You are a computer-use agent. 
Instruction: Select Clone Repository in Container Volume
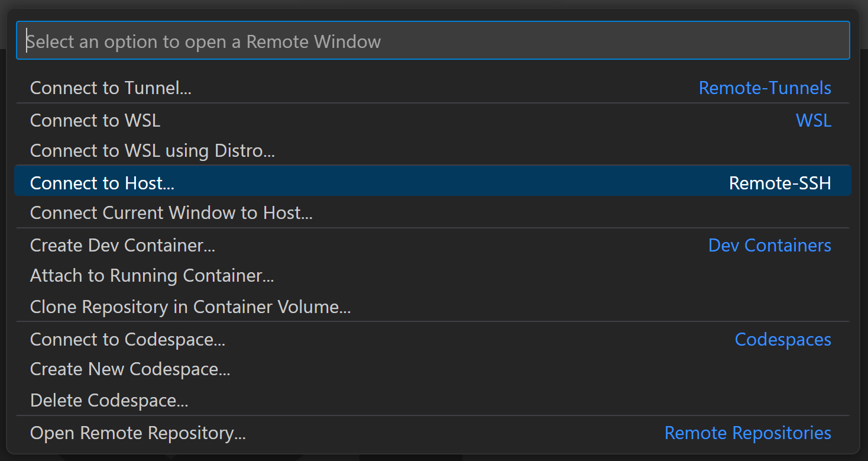[x=190, y=307]
